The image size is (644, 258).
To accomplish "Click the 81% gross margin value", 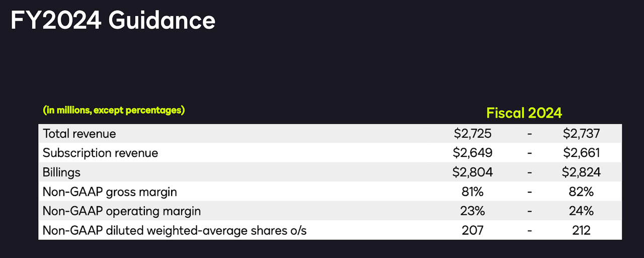I will 472,192.
